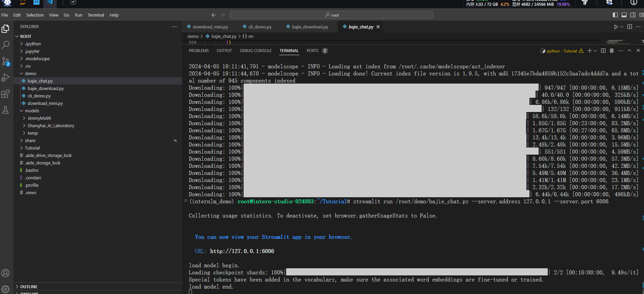Open the Extensions view
Image resolution: width=644 pixels, height=294 pixels.
pos(5,94)
